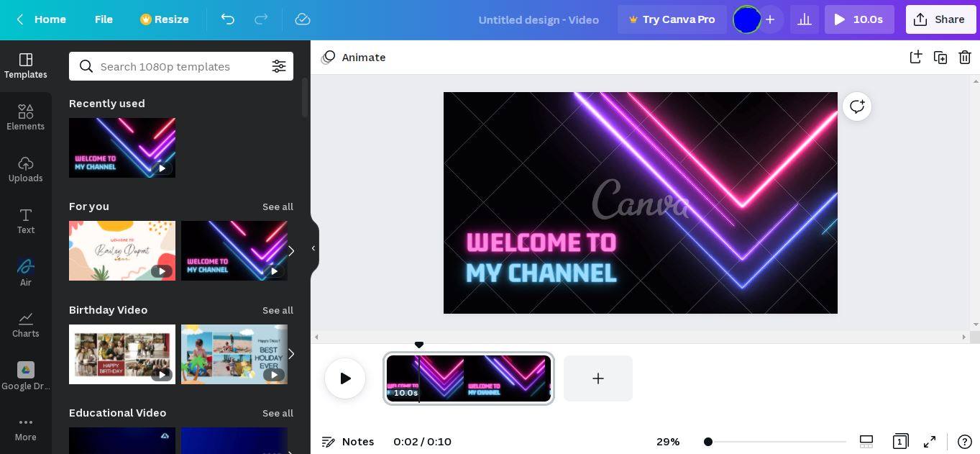Image resolution: width=980 pixels, height=454 pixels.
Task: Select the WELCOME TO text on canvas
Action: pyautogui.click(x=541, y=242)
